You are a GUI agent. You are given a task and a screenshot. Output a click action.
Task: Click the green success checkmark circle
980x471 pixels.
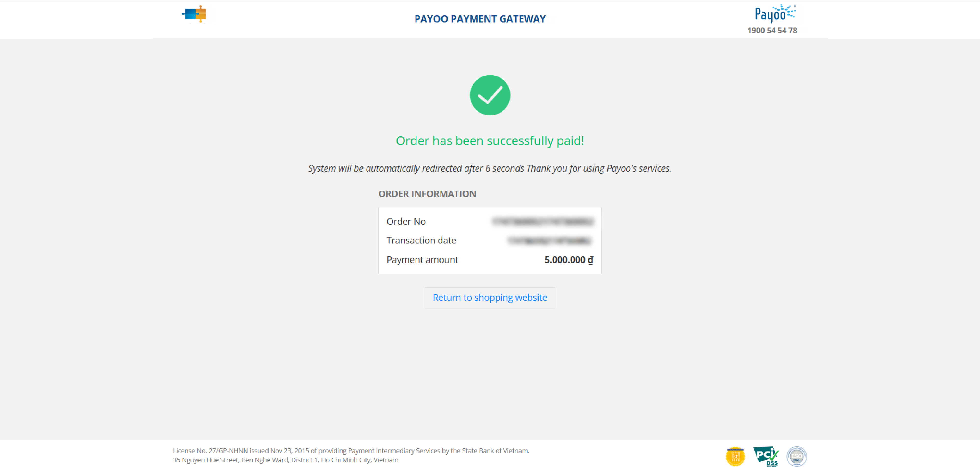point(490,95)
